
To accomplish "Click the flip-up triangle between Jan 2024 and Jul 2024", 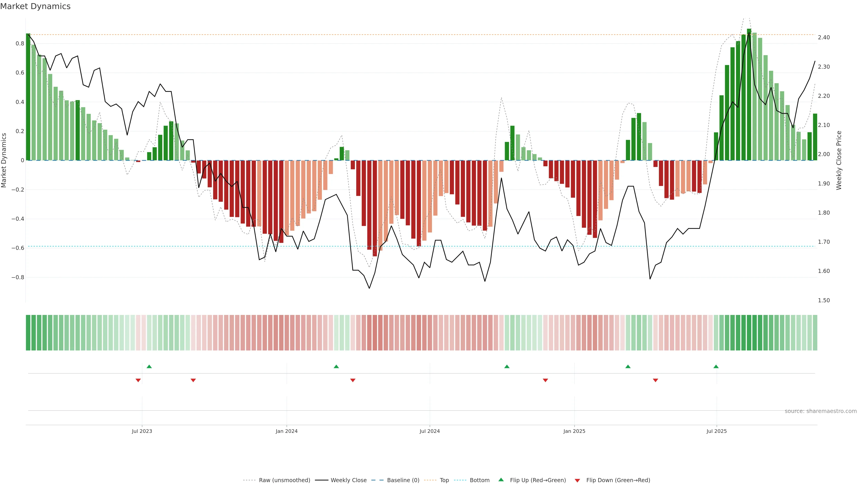I will [x=336, y=366].
